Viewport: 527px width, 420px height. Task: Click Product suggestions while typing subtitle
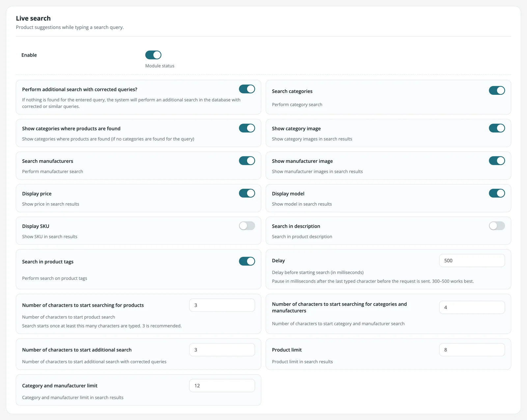pyautogui.click(x=70, y=27)
